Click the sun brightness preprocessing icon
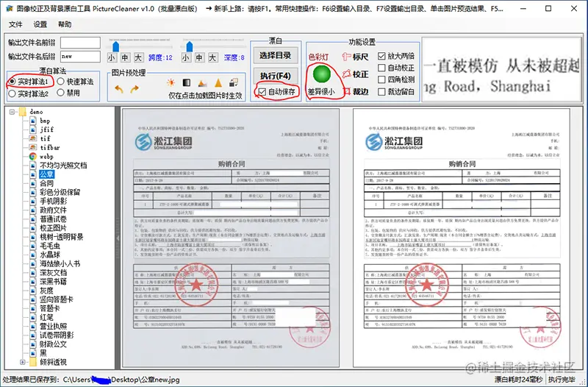This screenshot has width=588, height=387. point(171,82)
